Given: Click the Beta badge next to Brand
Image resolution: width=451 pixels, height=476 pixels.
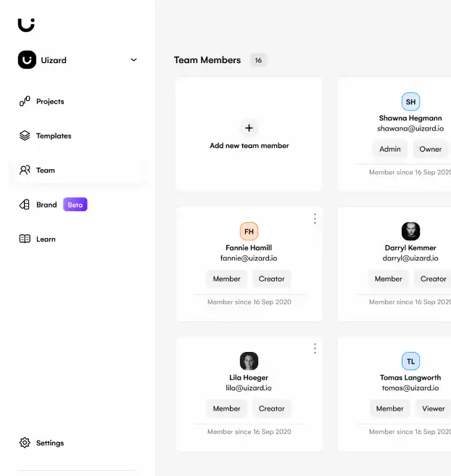Looking at the screenshot, I should point(75,205).
